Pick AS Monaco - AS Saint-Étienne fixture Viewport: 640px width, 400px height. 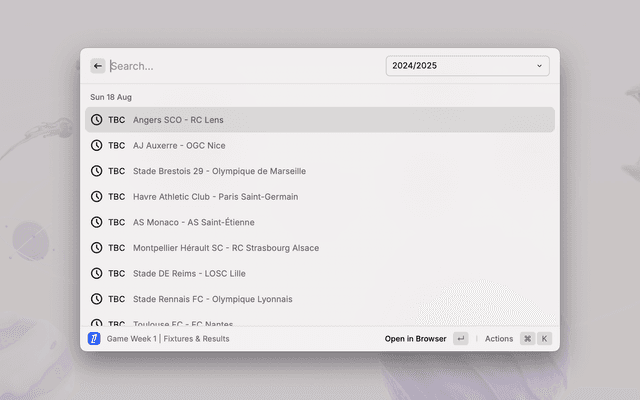pyautogui.click(x=194, y=222)
